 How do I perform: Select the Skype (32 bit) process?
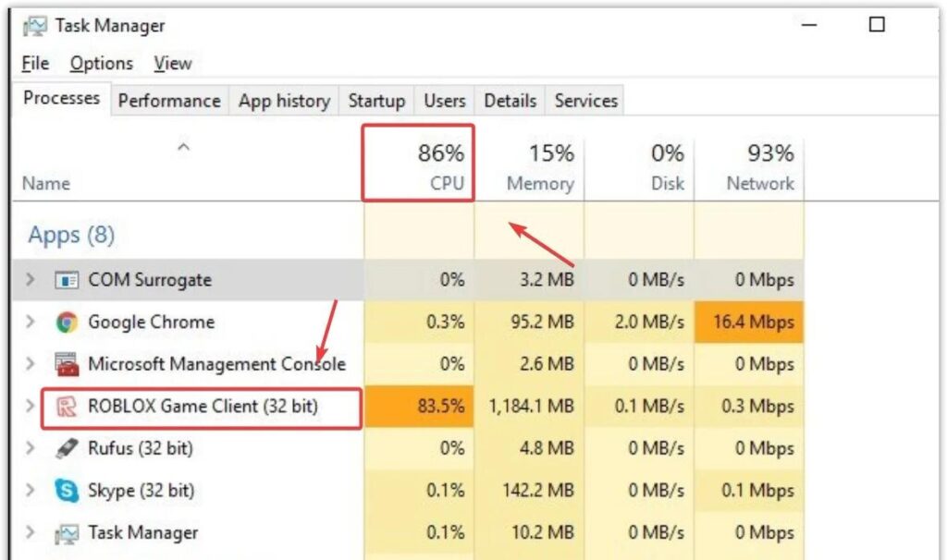408,491
